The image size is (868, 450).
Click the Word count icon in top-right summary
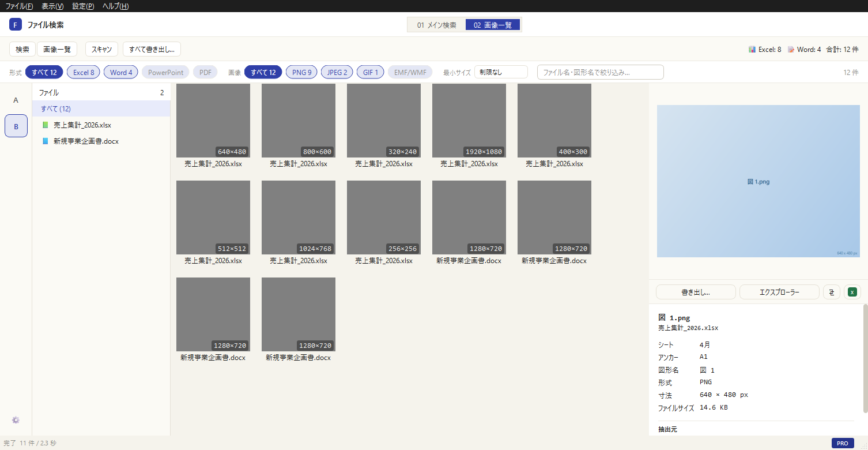pyautogui.click(x=791, y=50)
